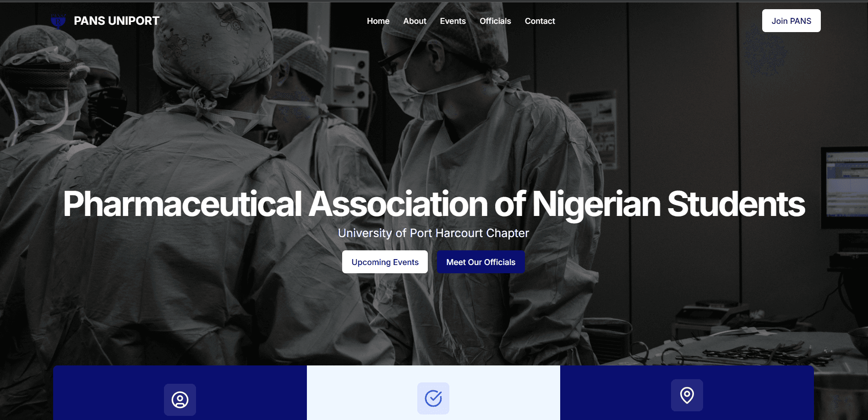Click the University of Port Harcourt Chapter subtitle
Image resolution: width=868 pixels, height=420 pixels.
pyautogui.click(x=434, y=233)
